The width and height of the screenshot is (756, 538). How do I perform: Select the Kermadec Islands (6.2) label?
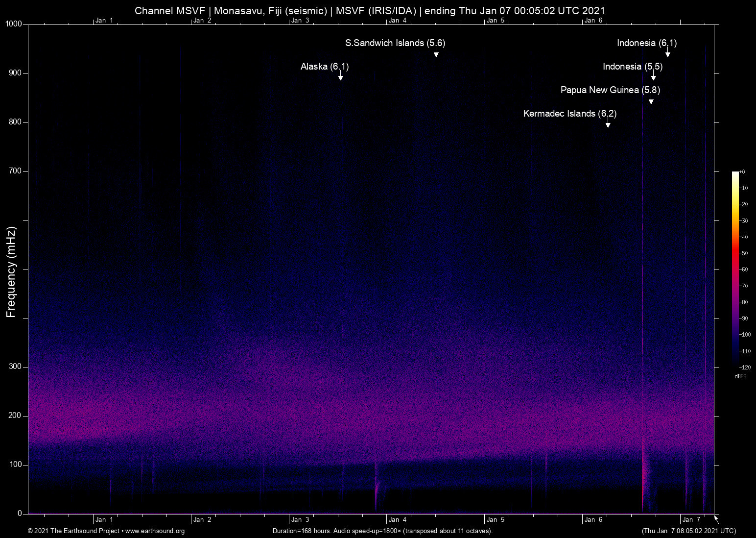570,114
